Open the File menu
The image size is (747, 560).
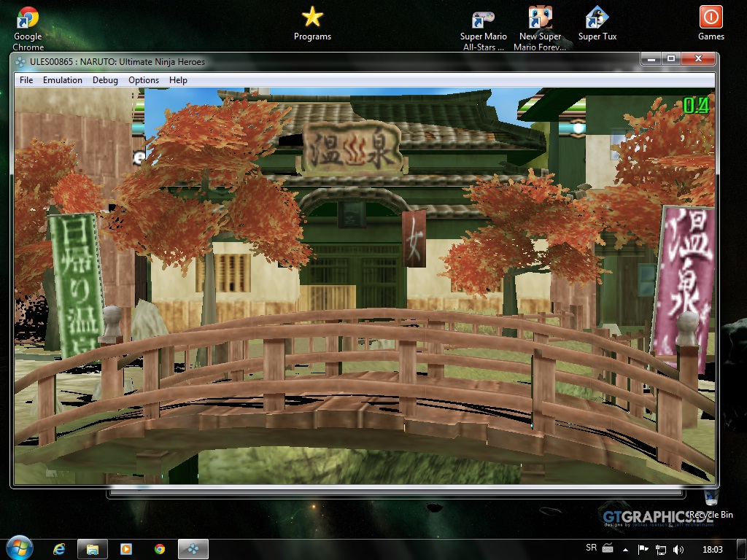(x=26, y=80)
